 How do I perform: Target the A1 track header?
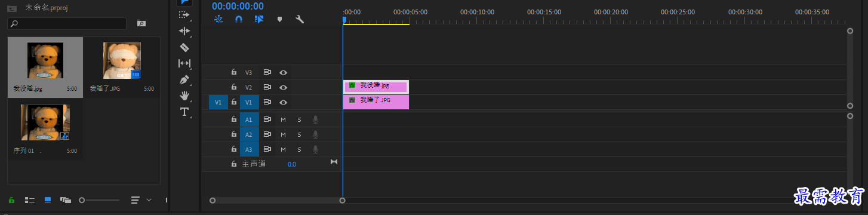[250, 119]
